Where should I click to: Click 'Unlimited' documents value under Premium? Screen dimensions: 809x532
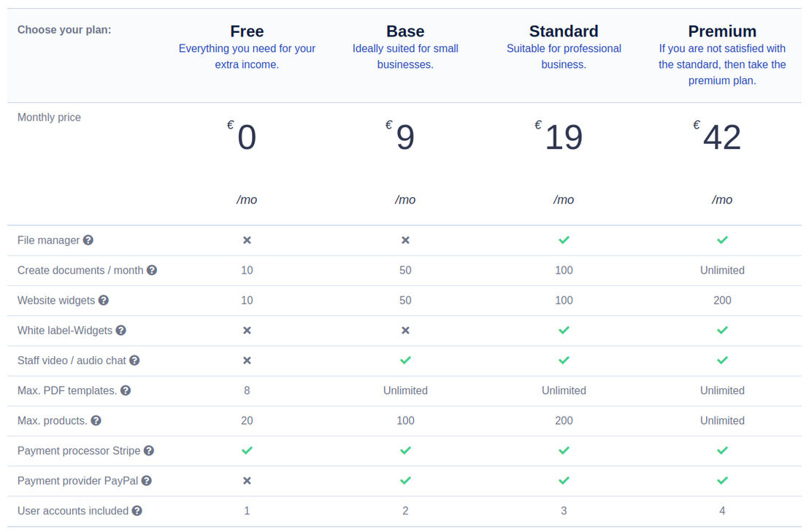722,270
